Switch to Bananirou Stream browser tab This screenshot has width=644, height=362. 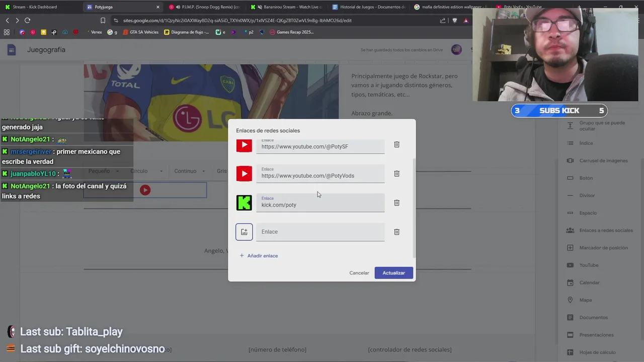coord(287,7)
